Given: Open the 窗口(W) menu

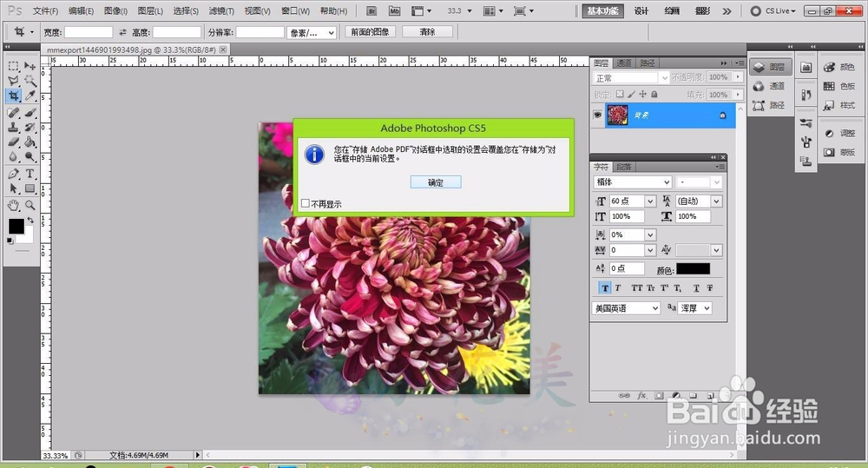Looking at the screenshot, I should [295, 11].
